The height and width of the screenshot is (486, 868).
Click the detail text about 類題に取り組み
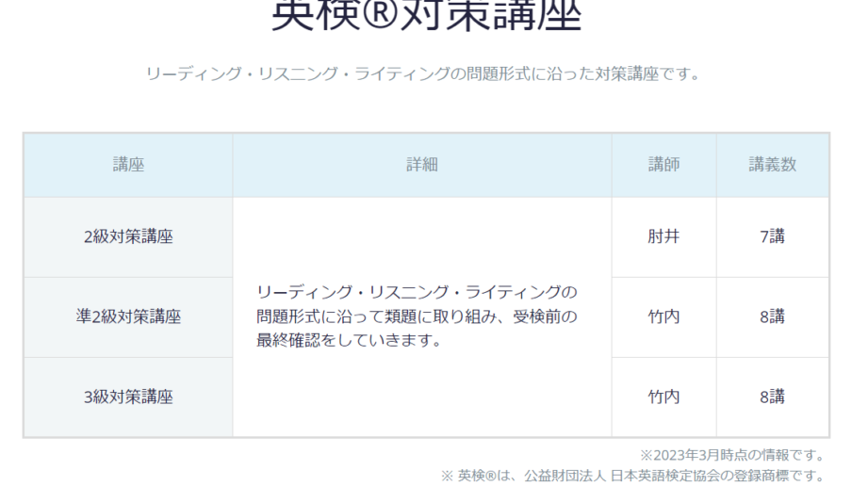coord(417,316)
